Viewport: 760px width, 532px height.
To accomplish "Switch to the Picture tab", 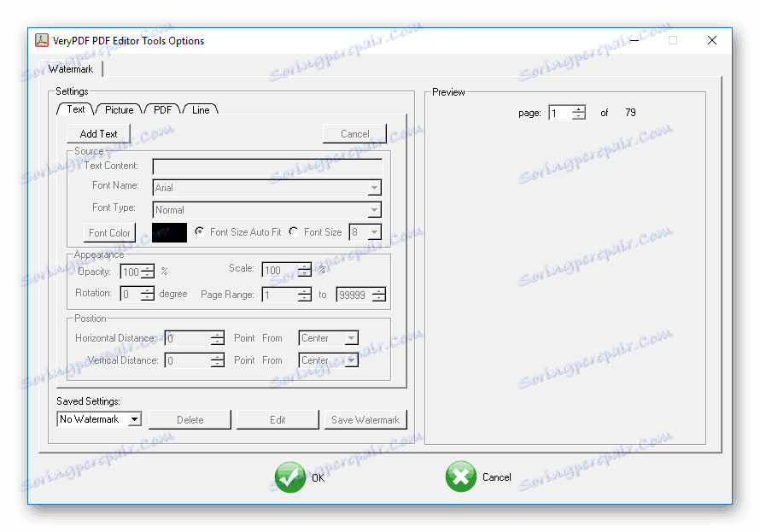I will [119, 109].
